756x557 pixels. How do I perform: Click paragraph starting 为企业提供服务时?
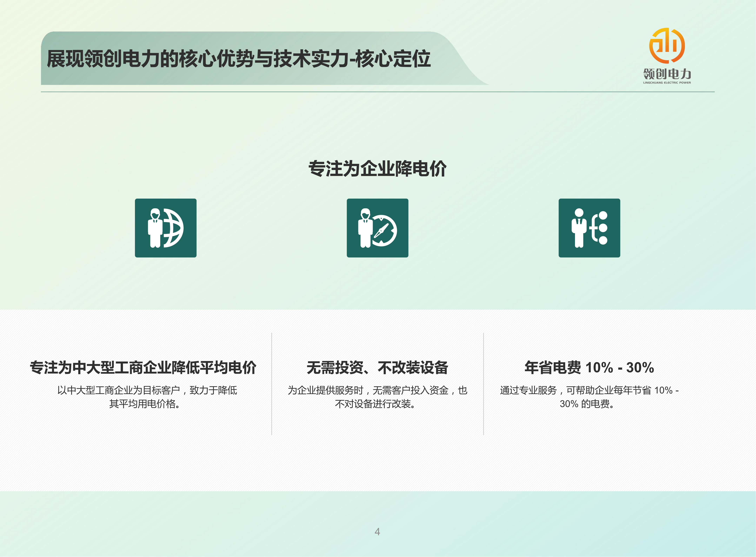click(x=377, y=390)
